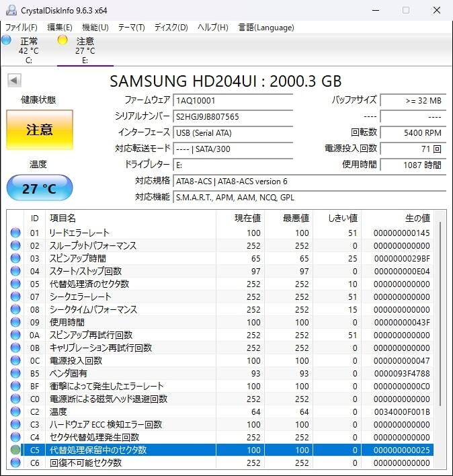The width and height of the screenshot is (453, 476).
Task: Click the 最悪値 column header
Action: (x=288, y=218)
